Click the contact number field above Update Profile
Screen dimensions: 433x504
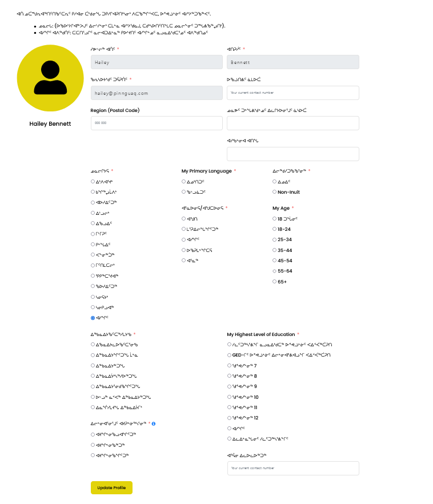(293, 469)
